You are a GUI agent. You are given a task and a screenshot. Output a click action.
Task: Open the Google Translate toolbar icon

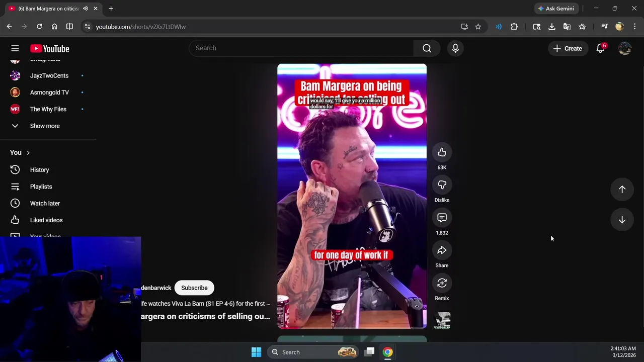[567, 27]
